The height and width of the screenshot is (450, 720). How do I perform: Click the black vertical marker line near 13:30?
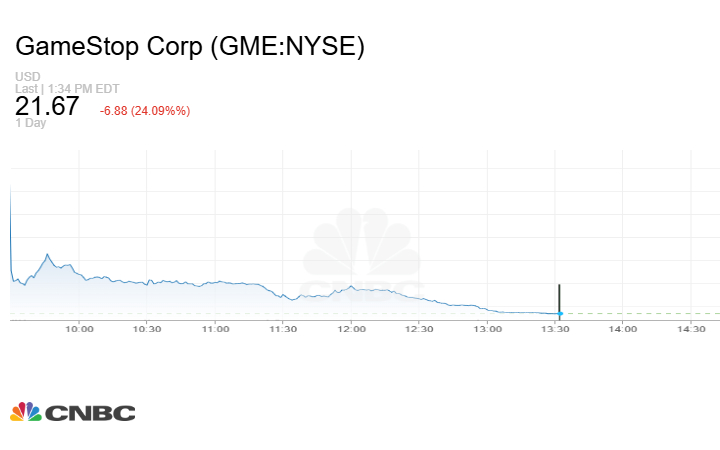559,298
